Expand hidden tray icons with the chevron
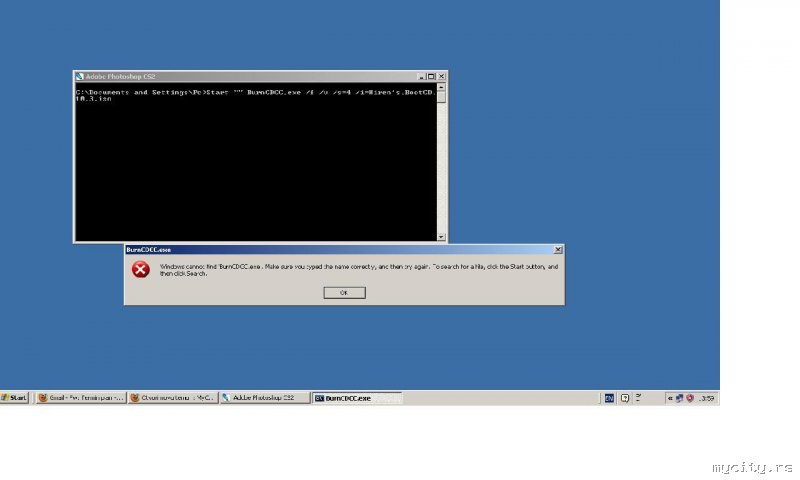 point(670,398)
